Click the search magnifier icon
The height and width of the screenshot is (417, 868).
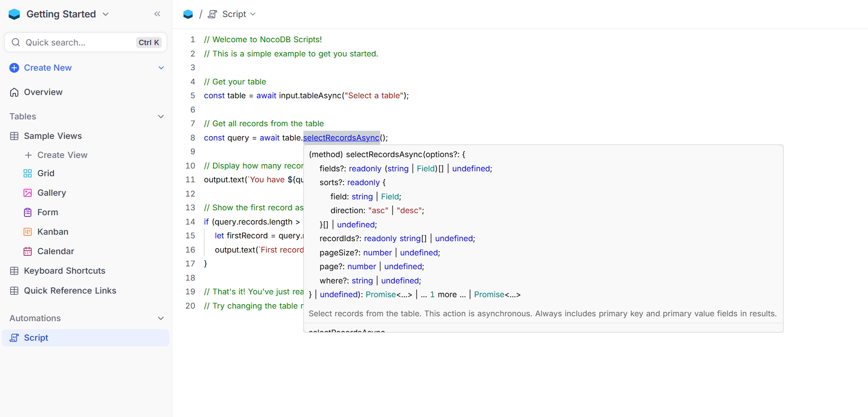click(16, 43)
